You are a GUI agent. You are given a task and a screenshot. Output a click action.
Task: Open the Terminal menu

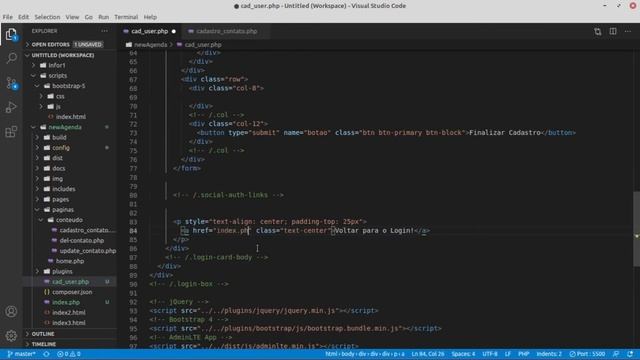126,17
